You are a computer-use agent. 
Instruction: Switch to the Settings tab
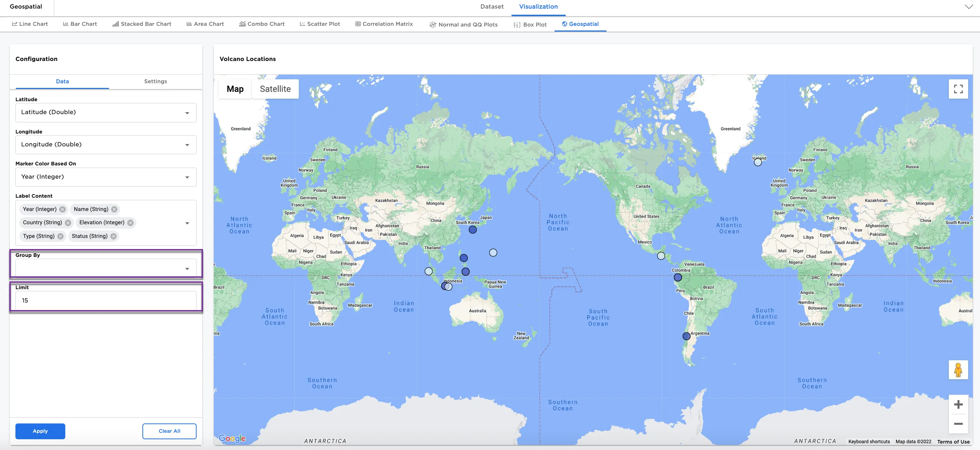[x=155, y=81]
